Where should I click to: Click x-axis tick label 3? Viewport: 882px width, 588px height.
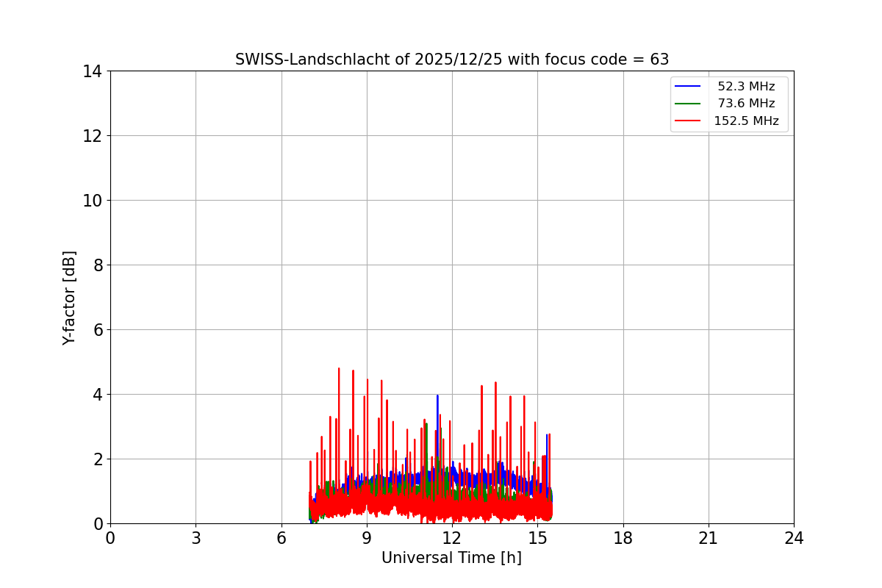tap(196, 539)
